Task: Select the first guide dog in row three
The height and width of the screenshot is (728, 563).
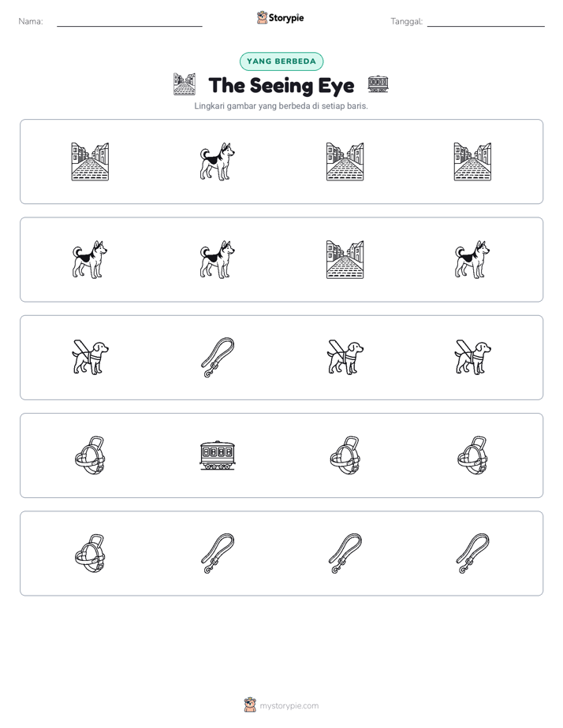Action: click(90, 358)
